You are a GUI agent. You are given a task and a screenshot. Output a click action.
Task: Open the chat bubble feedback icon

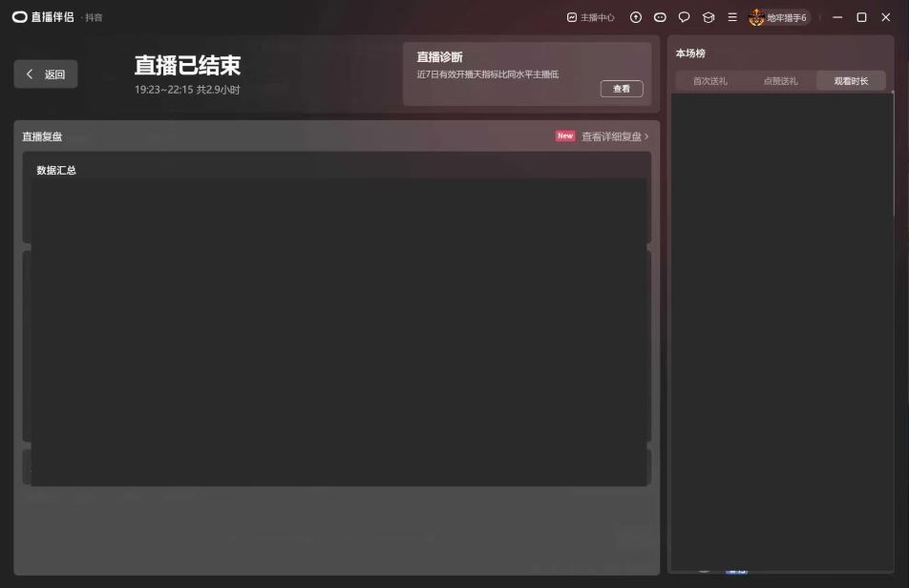click(684, 17)
